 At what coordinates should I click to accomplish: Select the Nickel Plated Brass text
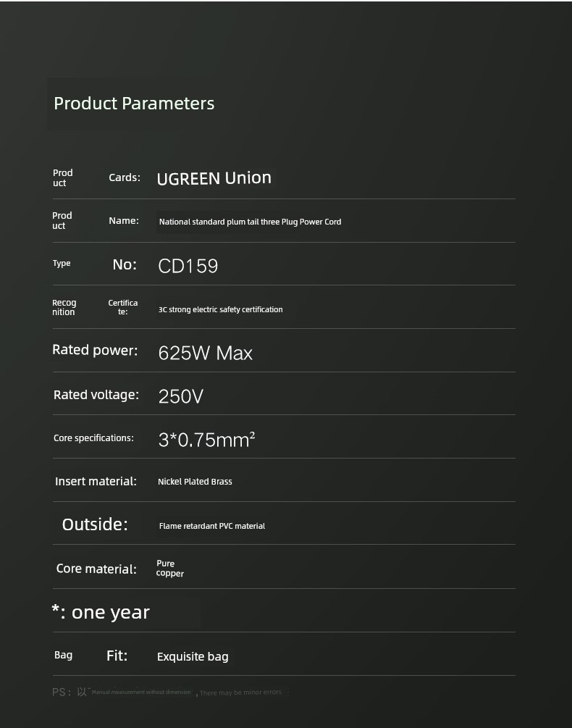point(195,482)
